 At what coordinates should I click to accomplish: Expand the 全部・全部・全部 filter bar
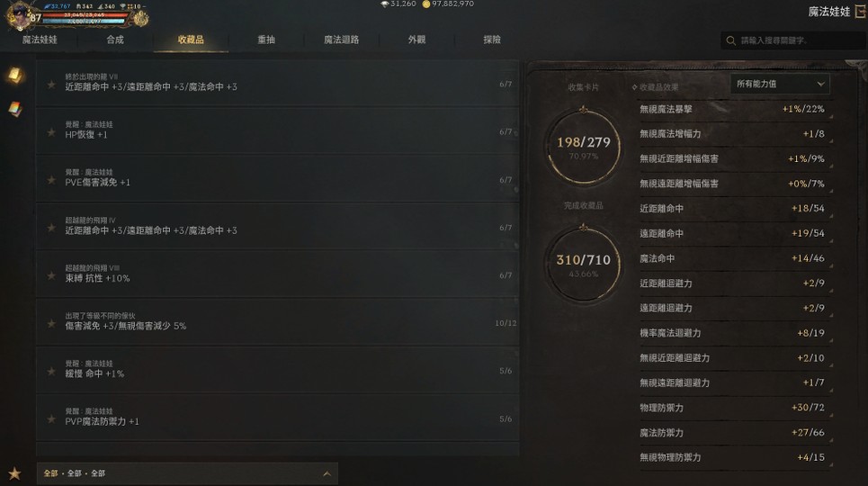(187, 473)
